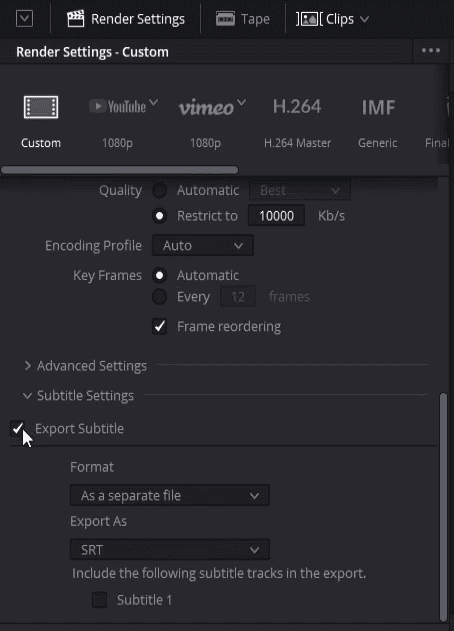Select Every key frames radio option
This screenshot has height=631, width=454.
(x=159, y=297)
